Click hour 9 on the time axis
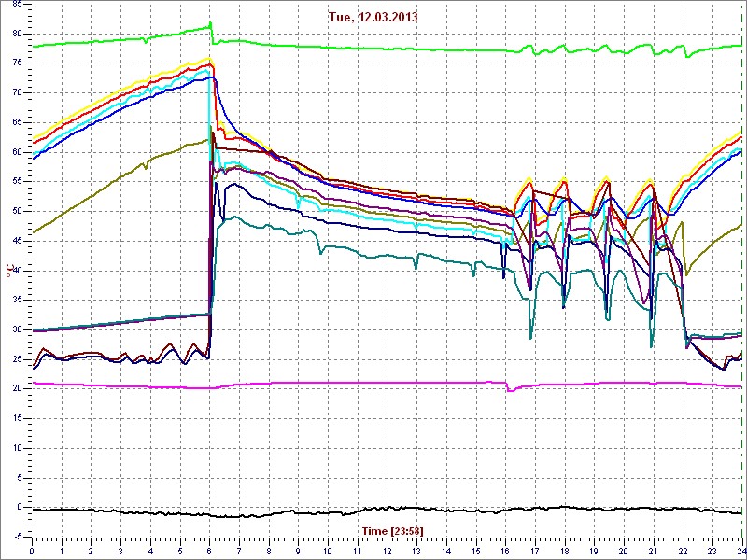Viewport: 747px width, 560px height. click(x=298, y=551)
